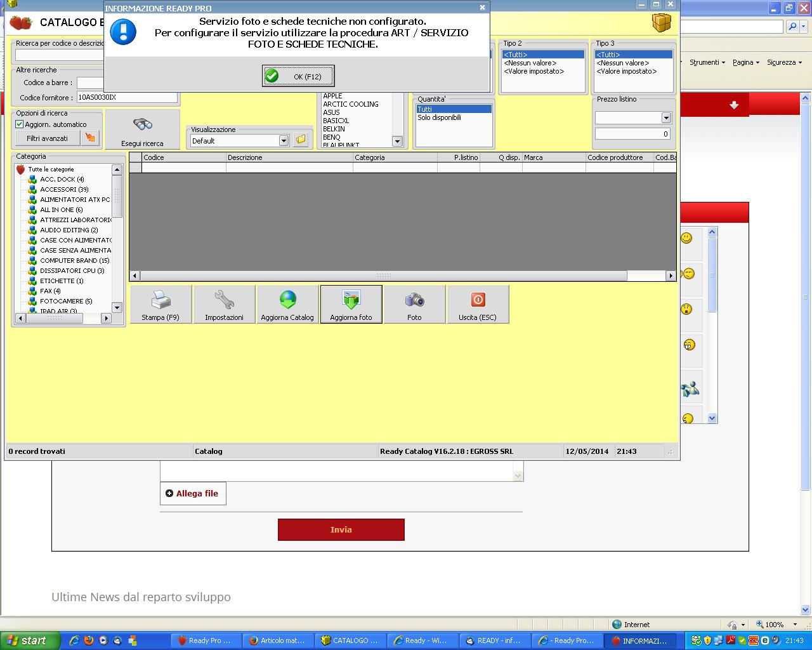The height and width of the screenshot is (650, 812).
Task: Click Filtri avanzati button
Action: (47, 138)
